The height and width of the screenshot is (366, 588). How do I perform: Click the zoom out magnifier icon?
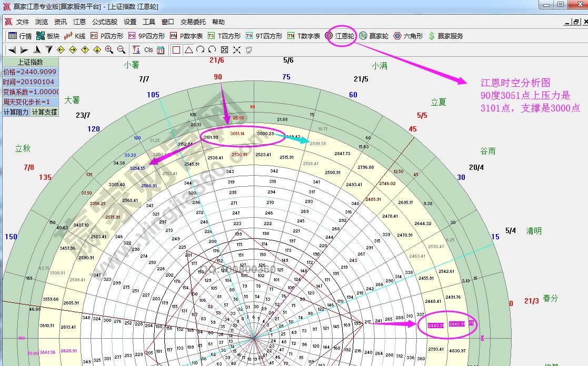tap(121, 50)
